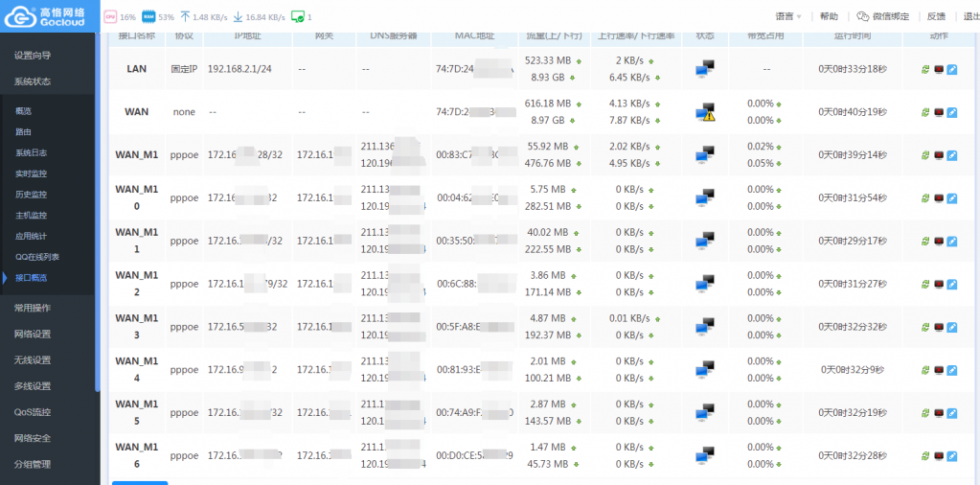Screen dimensions: 980x485
Task: Click the WAN warning status icon
Action: coord(705,112)
